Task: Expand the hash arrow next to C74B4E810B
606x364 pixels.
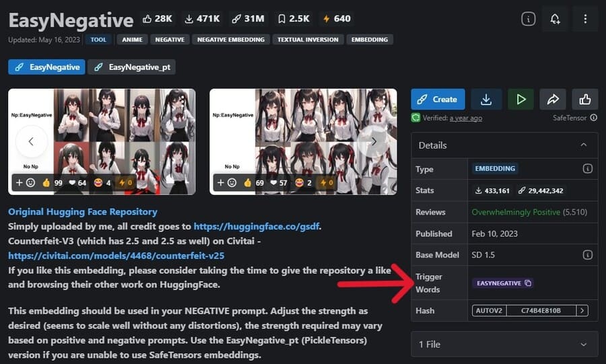Action: (x=582, y=311)
